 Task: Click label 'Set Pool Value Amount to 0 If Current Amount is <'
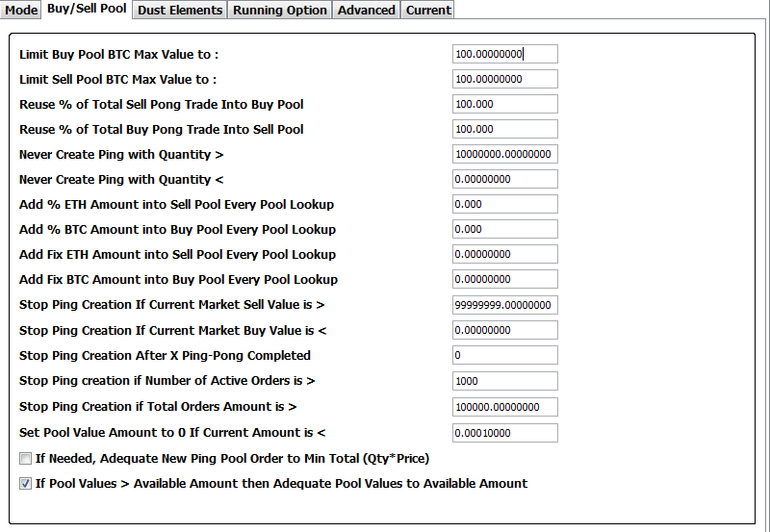[172, 432]
